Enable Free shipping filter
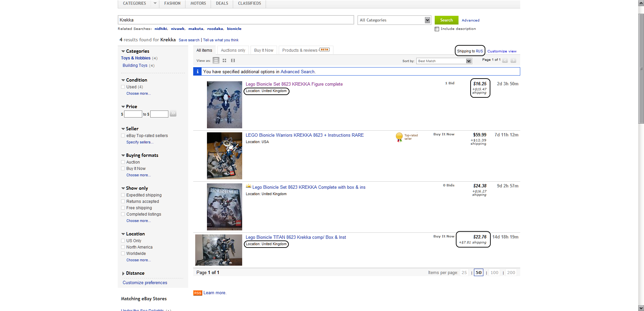 (x=123, y=208)
